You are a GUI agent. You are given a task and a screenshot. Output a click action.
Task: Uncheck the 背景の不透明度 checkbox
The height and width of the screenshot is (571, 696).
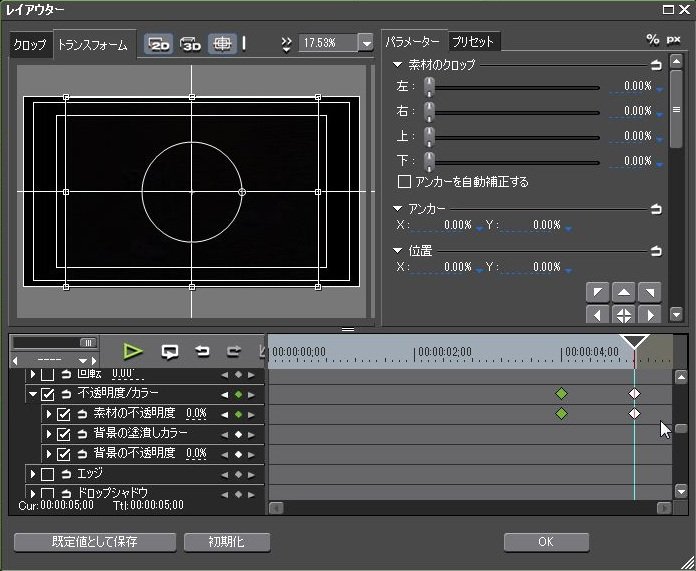(x=63, y=454)
